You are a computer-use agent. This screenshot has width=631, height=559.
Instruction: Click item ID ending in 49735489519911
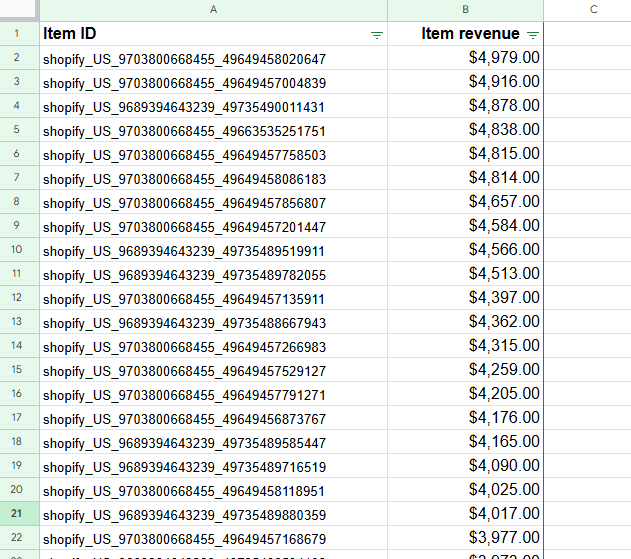[x=184, y=251]
